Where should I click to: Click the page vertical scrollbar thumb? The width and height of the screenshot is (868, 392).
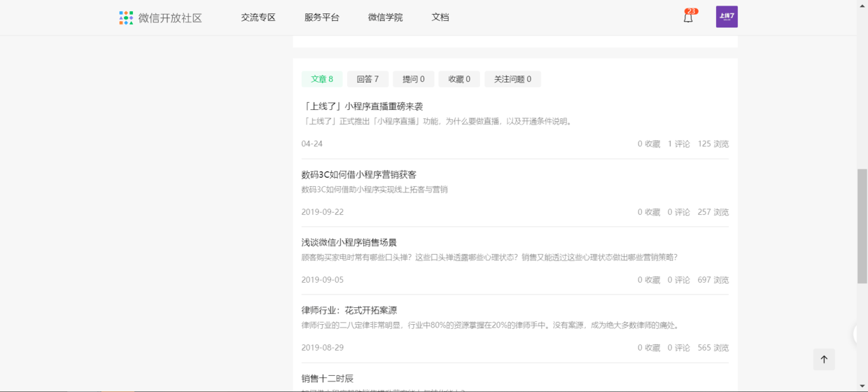click(x=862, y=225)
